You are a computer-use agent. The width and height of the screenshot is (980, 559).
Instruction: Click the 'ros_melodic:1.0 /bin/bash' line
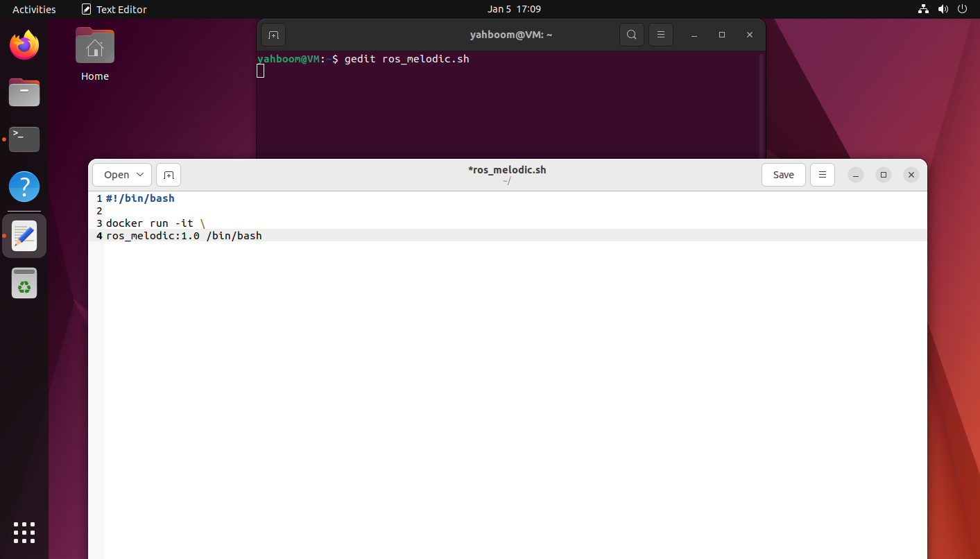pyautogui.click(x=184, y=236)
